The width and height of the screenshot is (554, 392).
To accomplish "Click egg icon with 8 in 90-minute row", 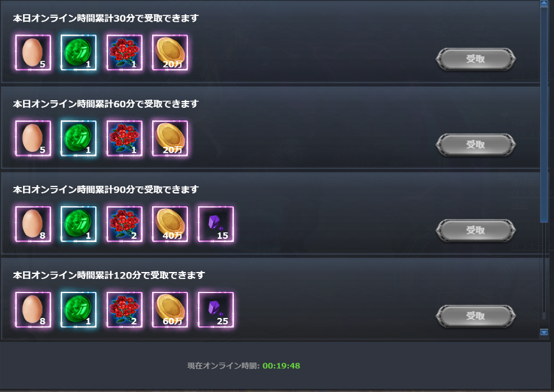I will click(33, 224).
